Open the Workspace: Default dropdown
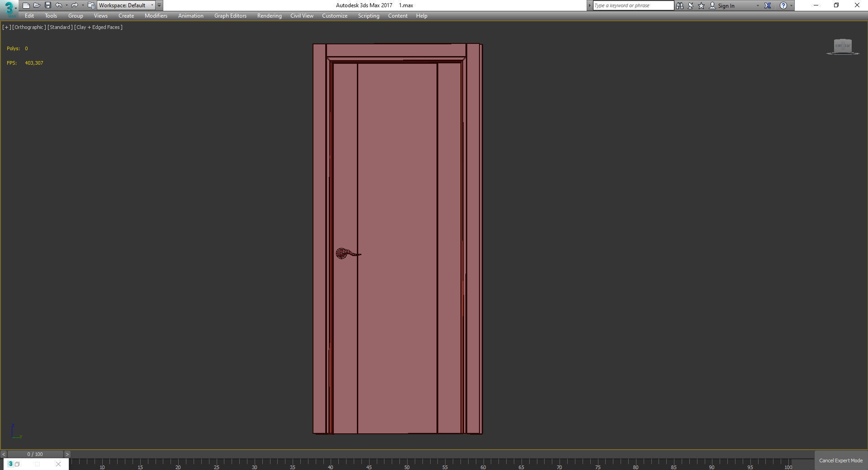 [126, 5]
